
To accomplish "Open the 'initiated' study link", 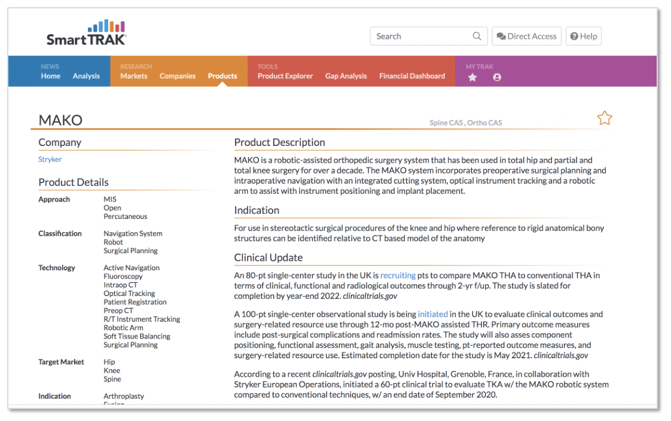I will pos(433,314).
